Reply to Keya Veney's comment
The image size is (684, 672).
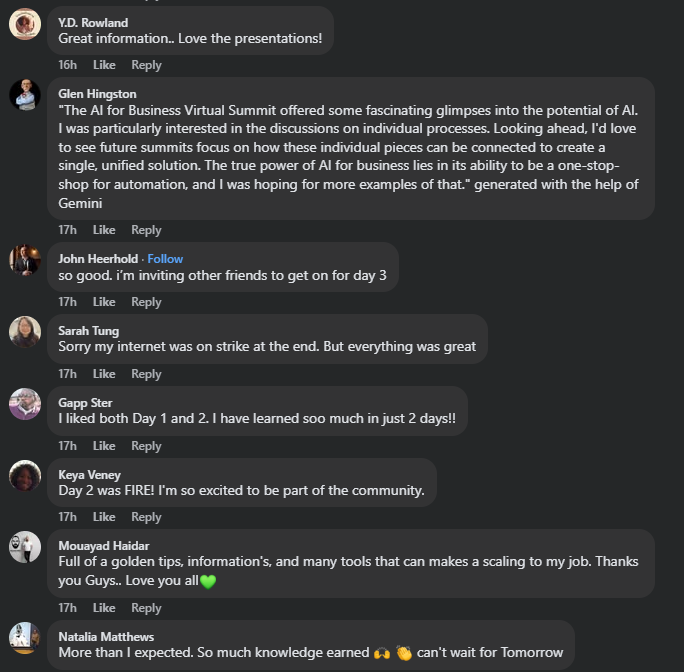(146, 517)
